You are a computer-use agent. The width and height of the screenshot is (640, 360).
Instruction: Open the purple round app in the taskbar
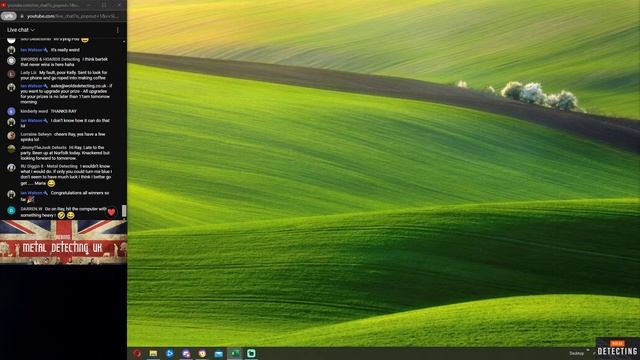(x=186, y=353)
